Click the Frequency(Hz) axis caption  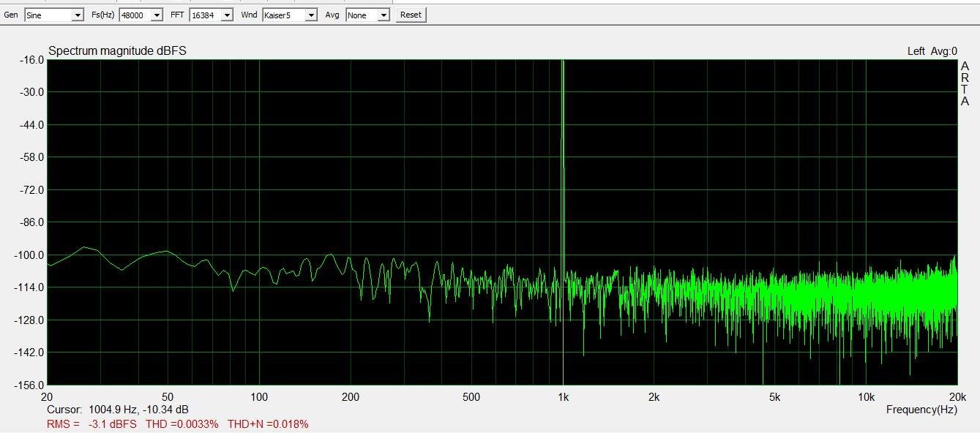921,410
